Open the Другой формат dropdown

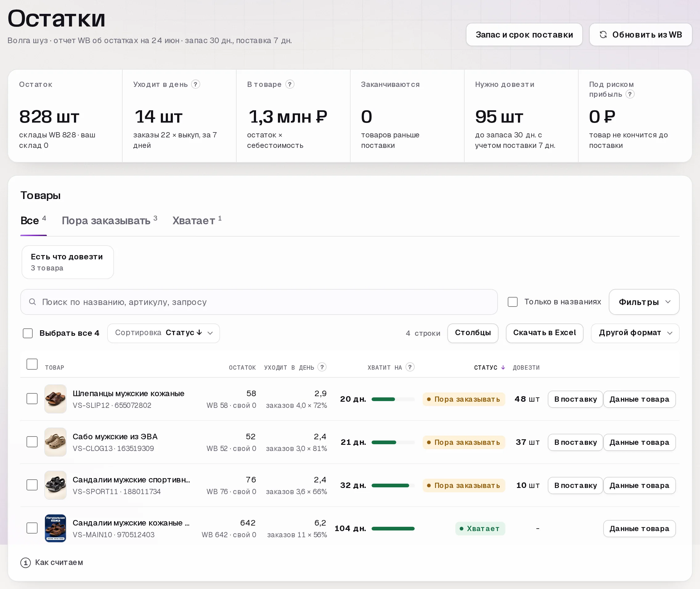[635, 333]
